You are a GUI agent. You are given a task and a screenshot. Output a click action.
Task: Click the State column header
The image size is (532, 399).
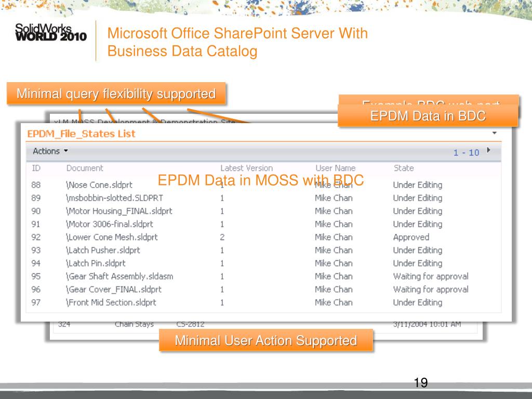pos(404,168)
